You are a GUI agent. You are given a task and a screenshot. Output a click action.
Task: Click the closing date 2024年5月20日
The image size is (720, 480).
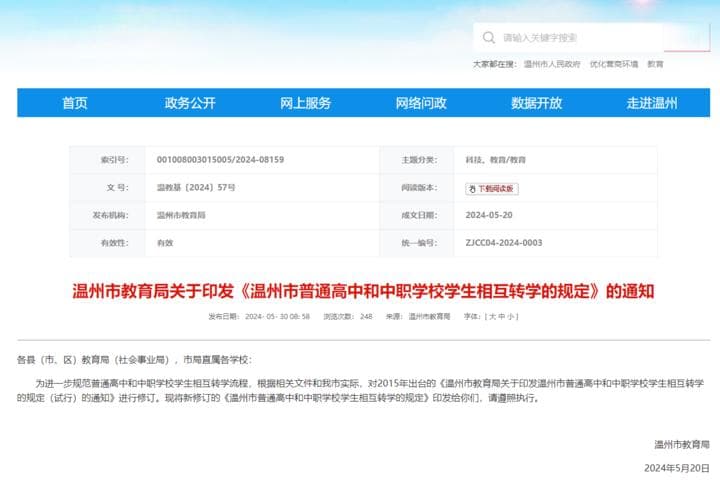click(x=677, y=468)
